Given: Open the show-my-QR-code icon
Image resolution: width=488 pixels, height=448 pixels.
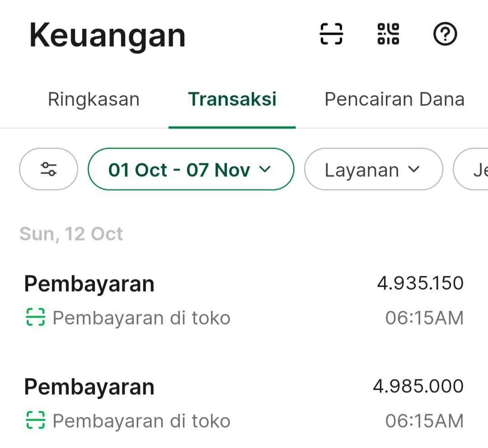Looking at the screenshot, I should click(x=388, y=34).
